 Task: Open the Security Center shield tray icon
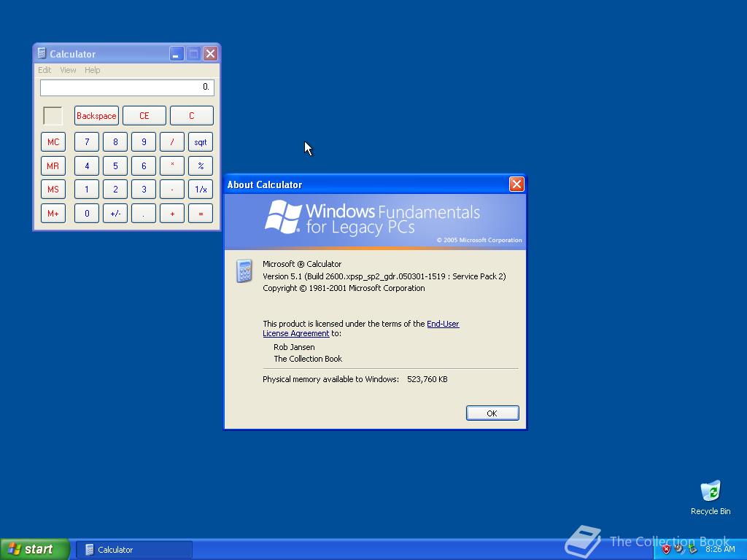pyautogui.click(x=666, y=549)
